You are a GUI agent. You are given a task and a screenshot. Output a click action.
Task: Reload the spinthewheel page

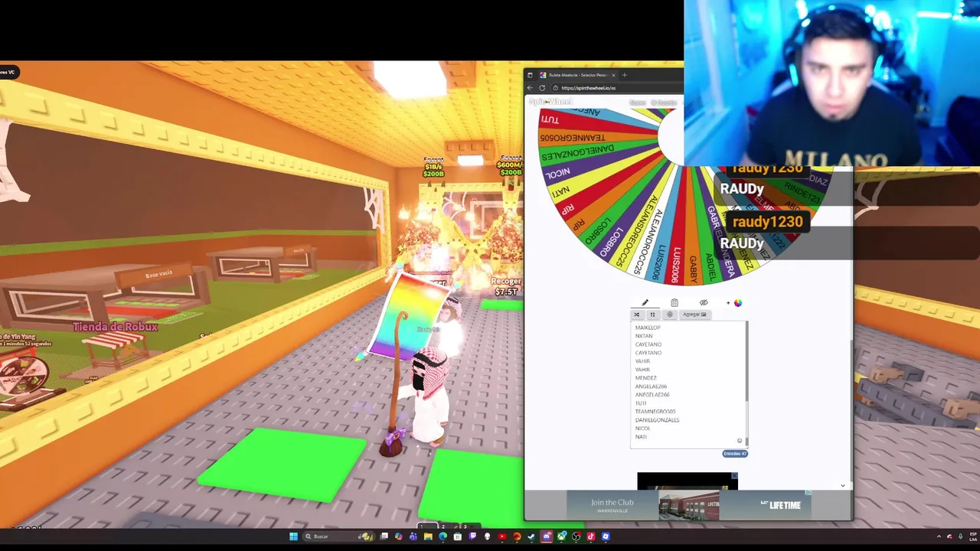coord(542,88)
